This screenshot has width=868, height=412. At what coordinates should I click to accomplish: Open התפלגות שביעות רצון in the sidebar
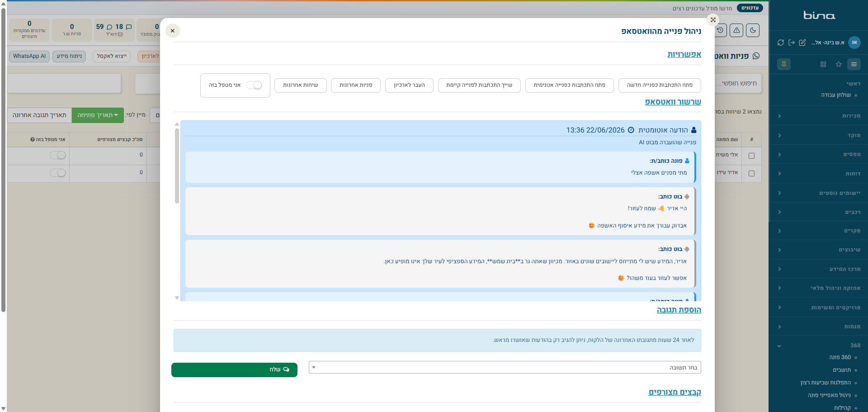[x=826, y=383]
